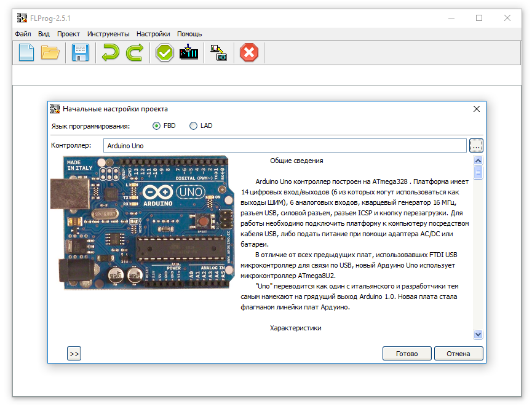The image size is (532, 406).
Task: Undo last action with left green arrow
Action: pos(111,53)
